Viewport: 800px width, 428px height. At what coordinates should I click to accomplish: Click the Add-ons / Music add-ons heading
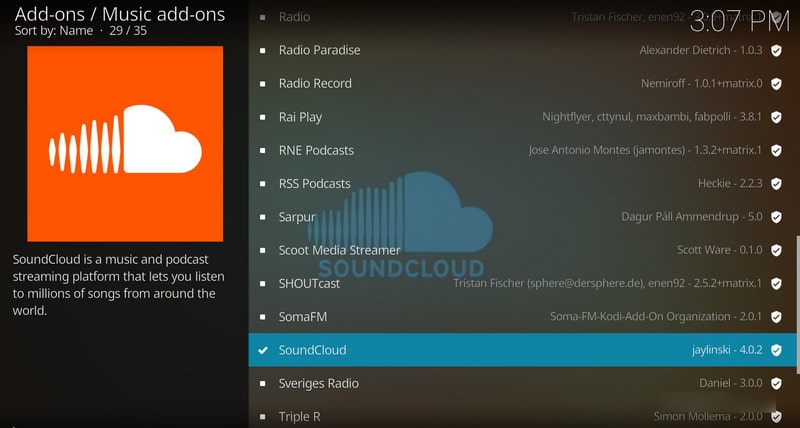click(120, 14)
